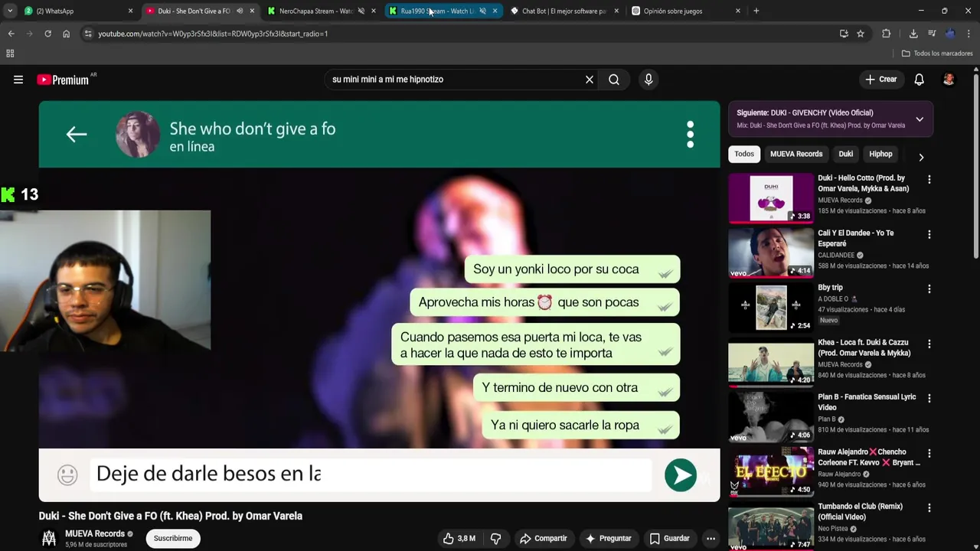Open Plan B - Fanatica Sensual thumbnail
The image size is (980, 551).
tap(771, 416)
